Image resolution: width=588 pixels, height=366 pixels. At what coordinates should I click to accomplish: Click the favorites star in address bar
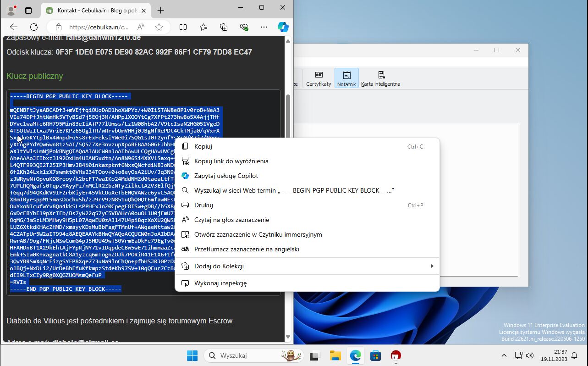point(159,27)
